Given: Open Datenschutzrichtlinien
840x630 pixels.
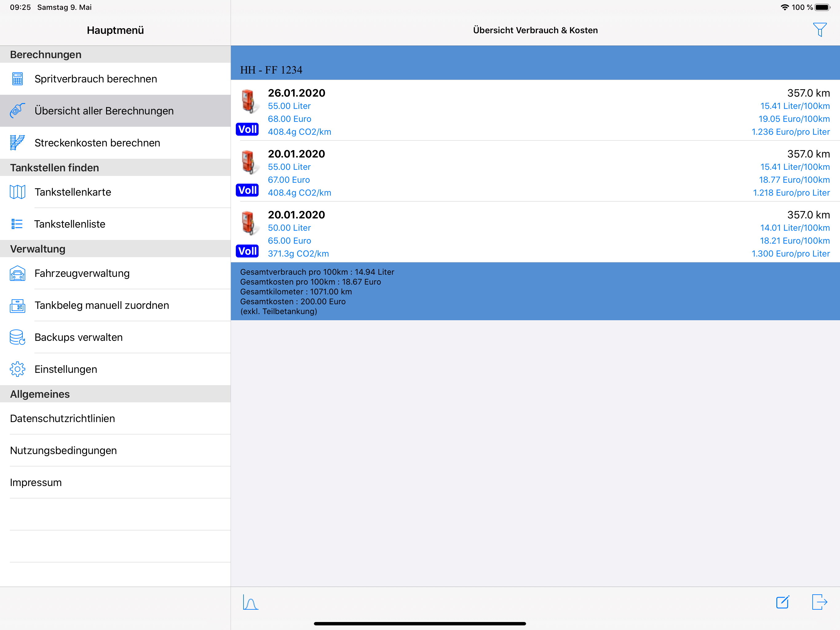Looking at the screenshot, I should (115, 418).
